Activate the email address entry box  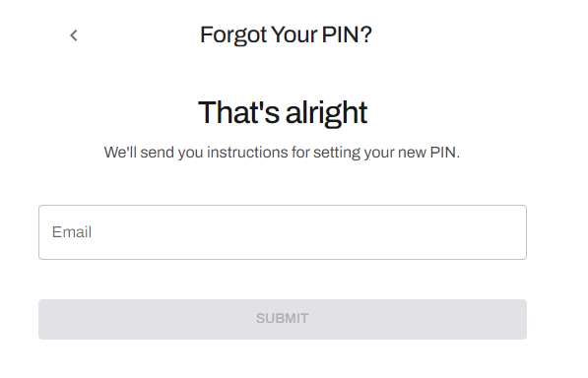(283, 232)
